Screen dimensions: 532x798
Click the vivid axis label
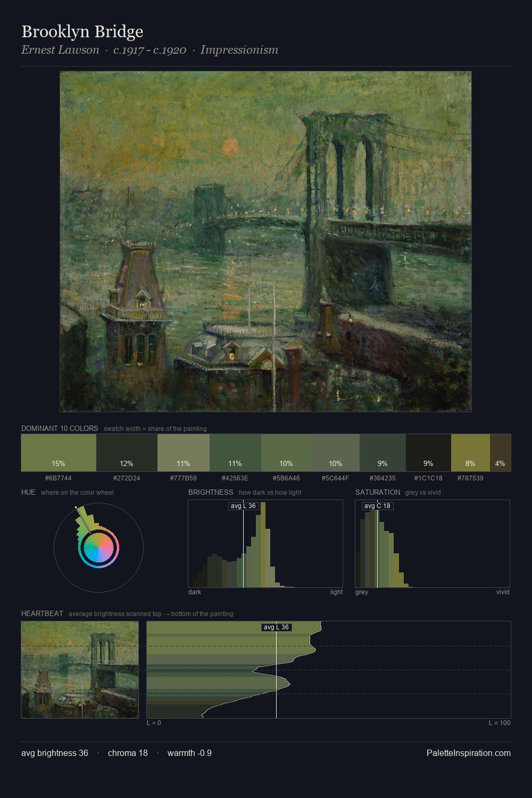click(503, 592)
